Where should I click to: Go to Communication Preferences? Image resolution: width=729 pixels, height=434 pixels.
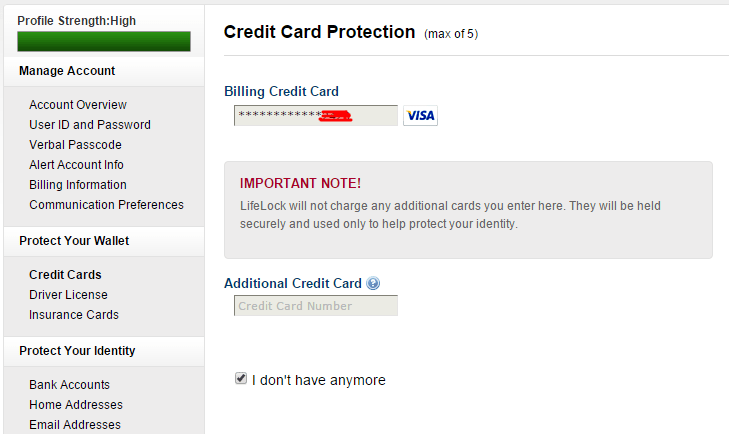(x=106, y=205)
